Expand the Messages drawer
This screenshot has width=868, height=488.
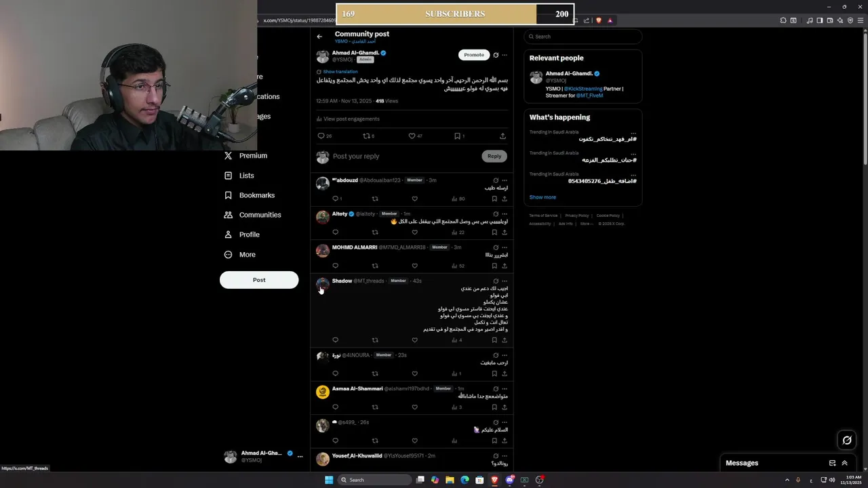(x=845, y=463)
